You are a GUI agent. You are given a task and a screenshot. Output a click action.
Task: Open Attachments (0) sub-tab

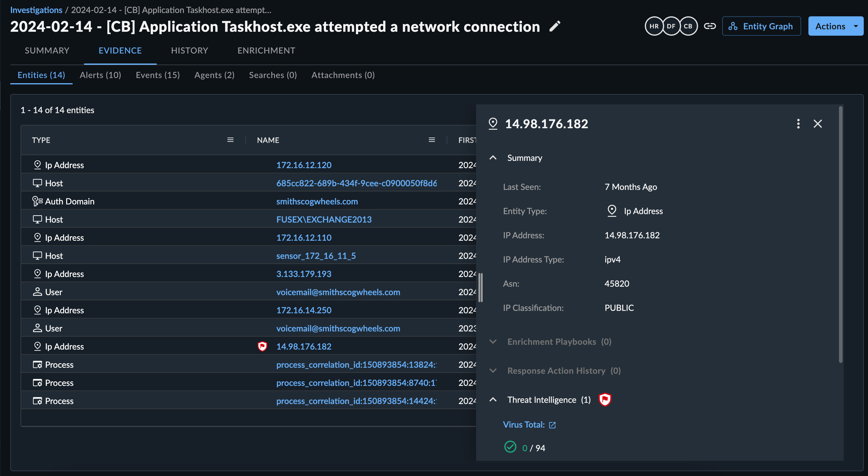pos(343,75)
